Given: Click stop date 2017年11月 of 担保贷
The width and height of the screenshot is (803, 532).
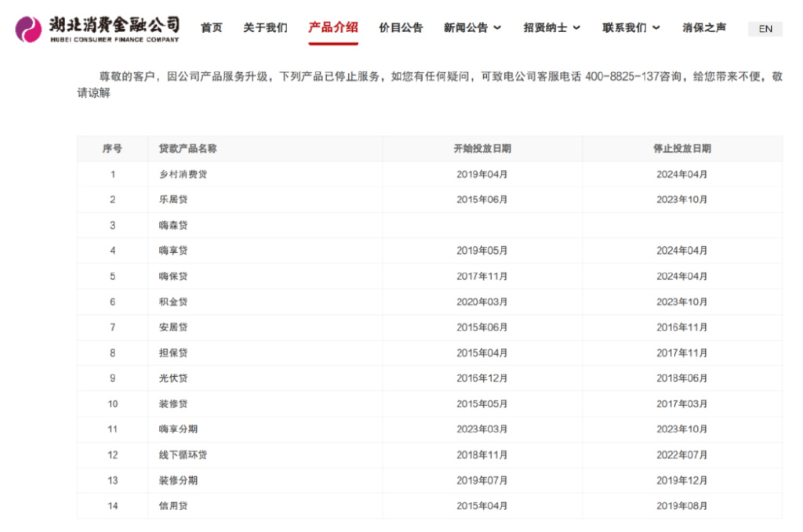Looking at the screenshot, I should point(682,353).
